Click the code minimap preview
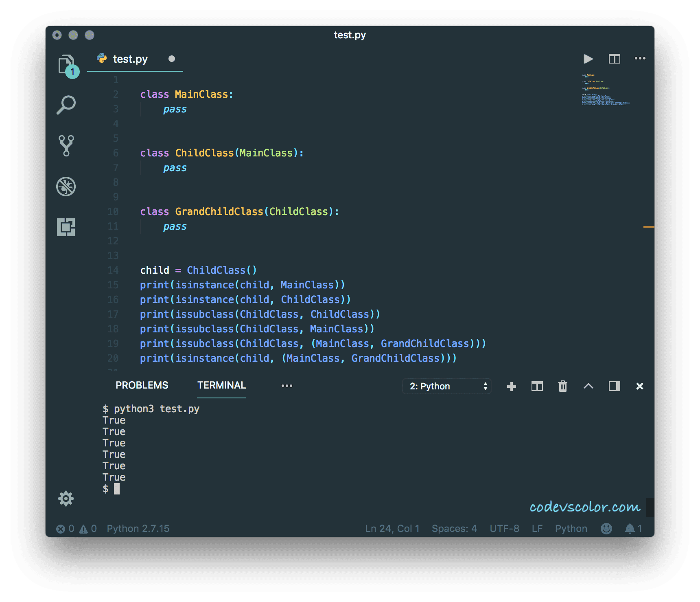 (605, 90)
